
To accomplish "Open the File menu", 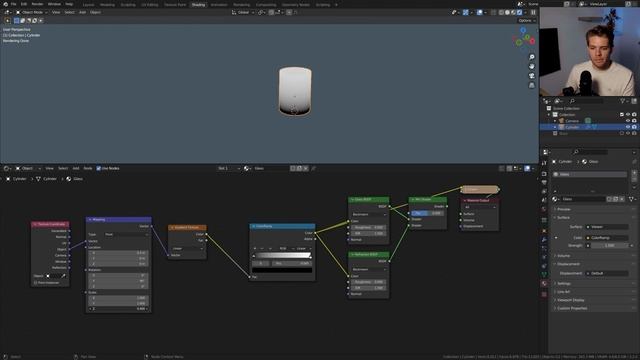I will point(13,4).
